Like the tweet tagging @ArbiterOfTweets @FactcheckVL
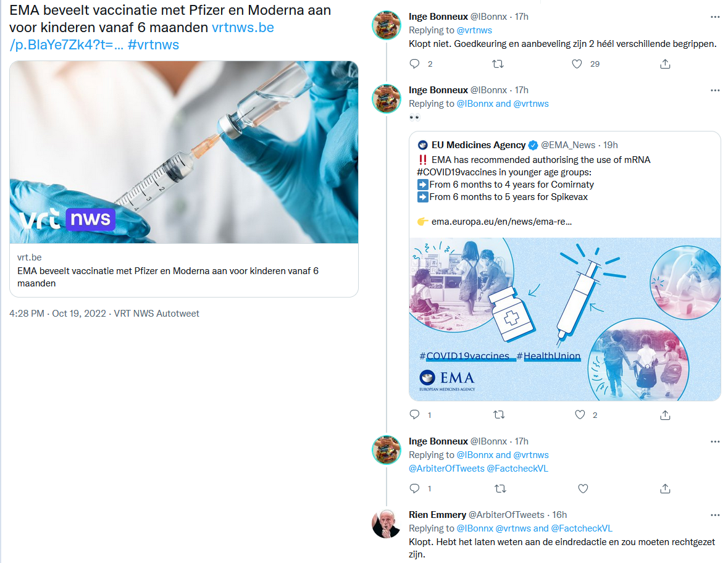Viewport: 728px width, 563px height. 583,488
